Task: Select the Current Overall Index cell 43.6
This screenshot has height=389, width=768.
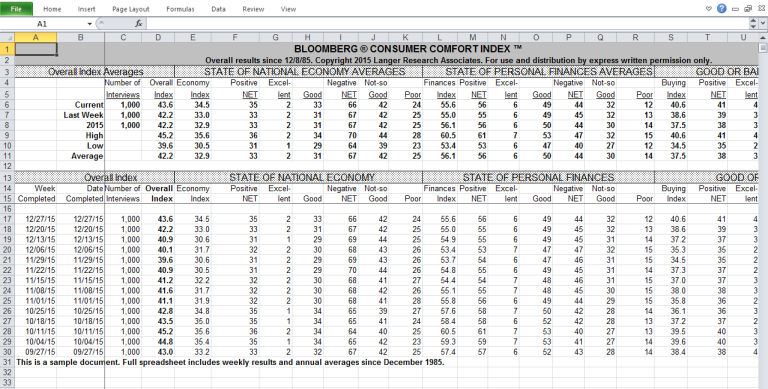Action: coord(158,105)
